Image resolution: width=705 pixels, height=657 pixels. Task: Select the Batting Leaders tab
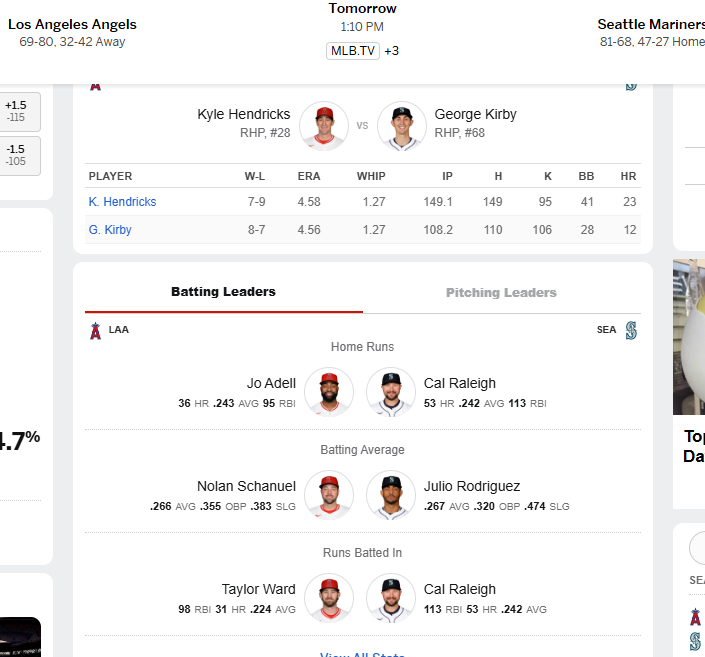(x=223, y=292)
